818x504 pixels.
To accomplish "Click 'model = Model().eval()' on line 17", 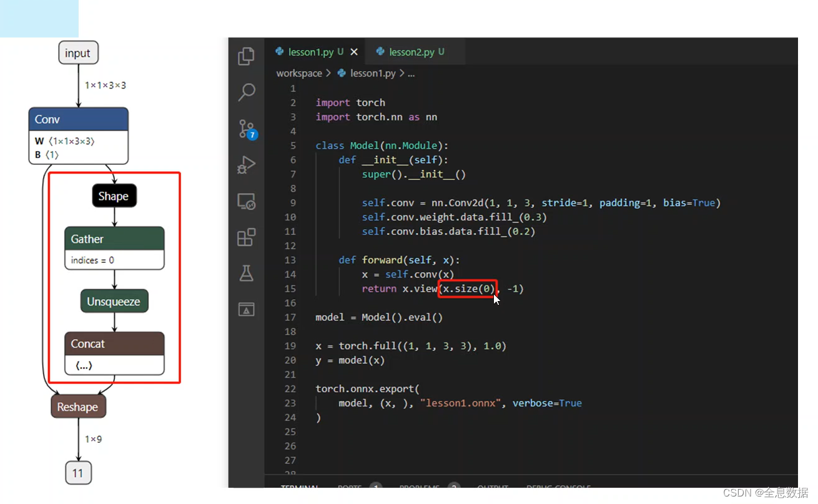I will 379,317.
